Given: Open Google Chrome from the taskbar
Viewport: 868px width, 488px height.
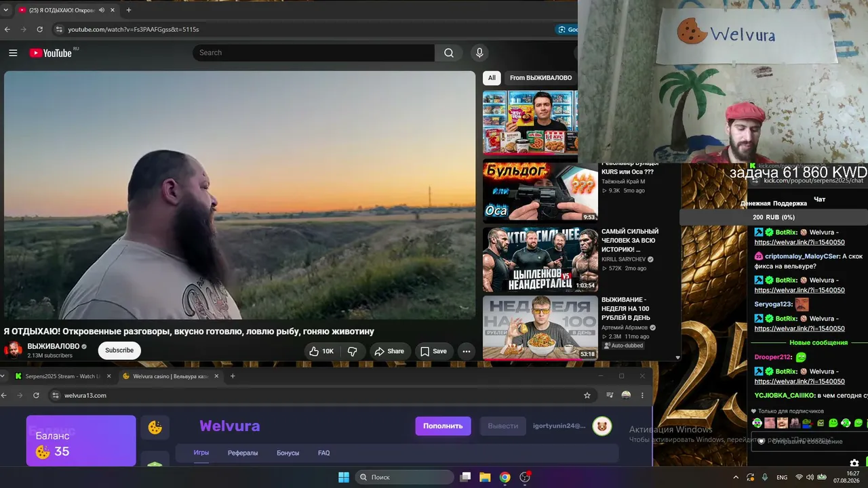Looking at the screenshot, I should tap(505, 477).
